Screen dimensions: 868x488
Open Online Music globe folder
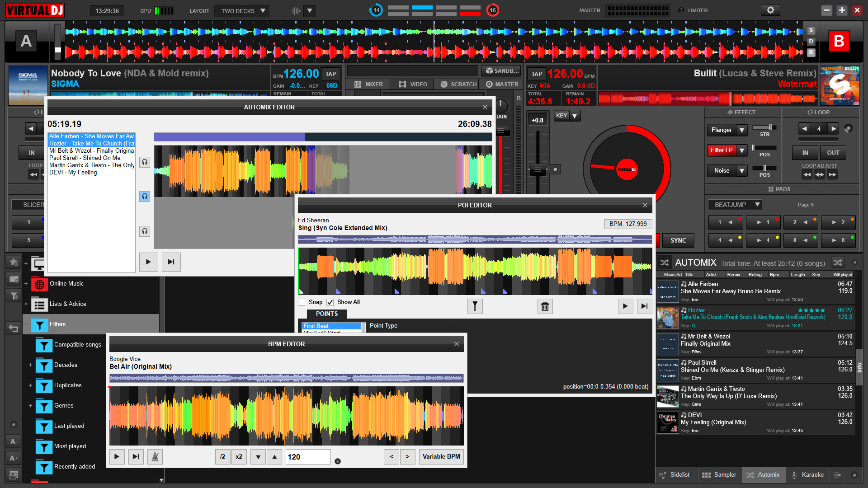[39, 284]
